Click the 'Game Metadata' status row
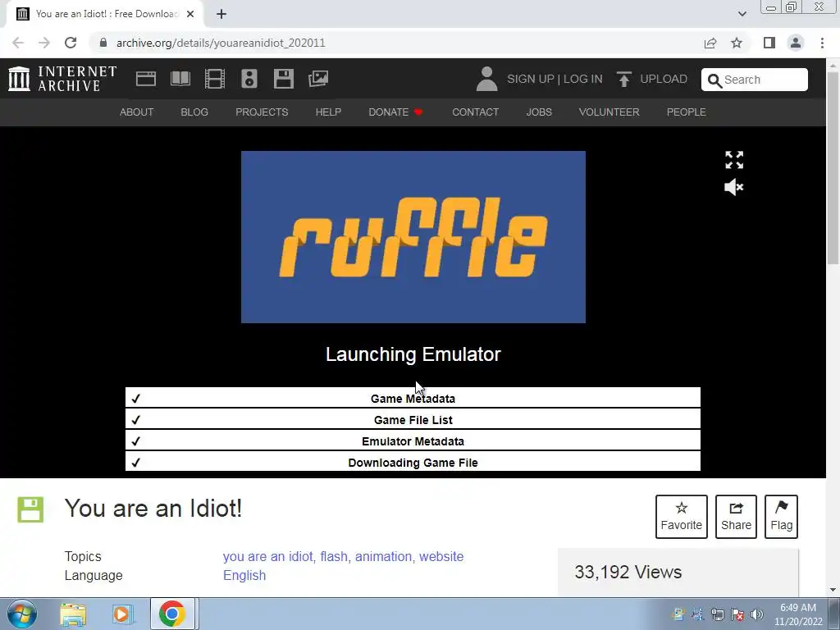The image size is (840, 630). tap(413, 398)
